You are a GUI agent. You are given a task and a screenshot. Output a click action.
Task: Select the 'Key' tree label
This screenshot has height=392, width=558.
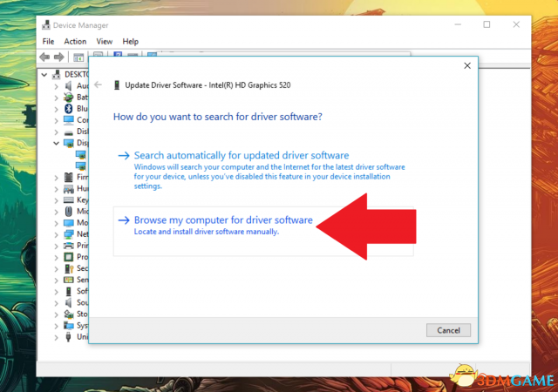pyautogui.click(x=82, y=199)
